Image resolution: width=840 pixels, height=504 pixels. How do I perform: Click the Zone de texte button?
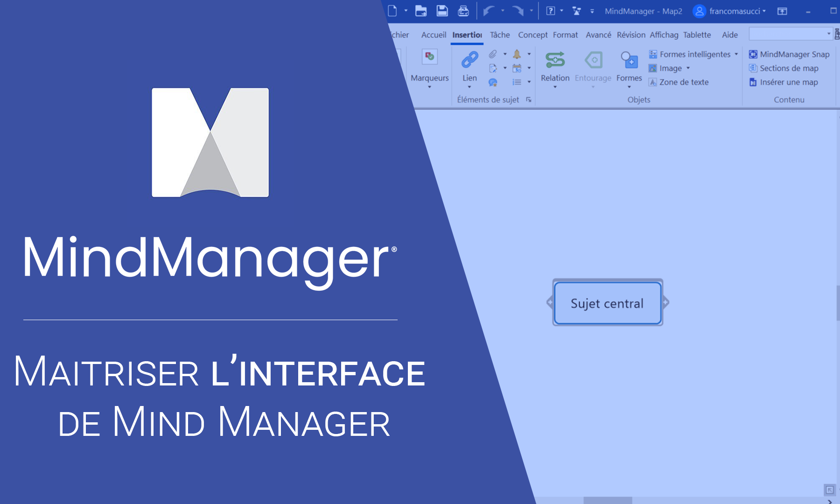679,82
